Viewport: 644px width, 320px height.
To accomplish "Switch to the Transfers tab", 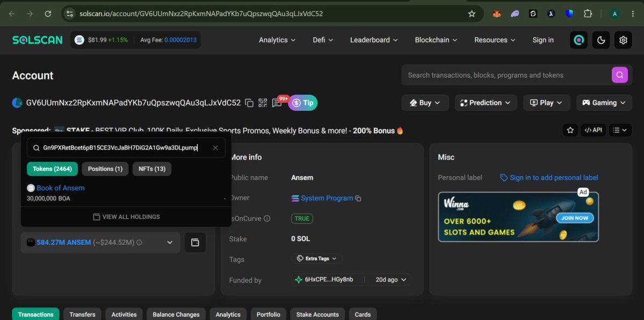I will point(82,314).
